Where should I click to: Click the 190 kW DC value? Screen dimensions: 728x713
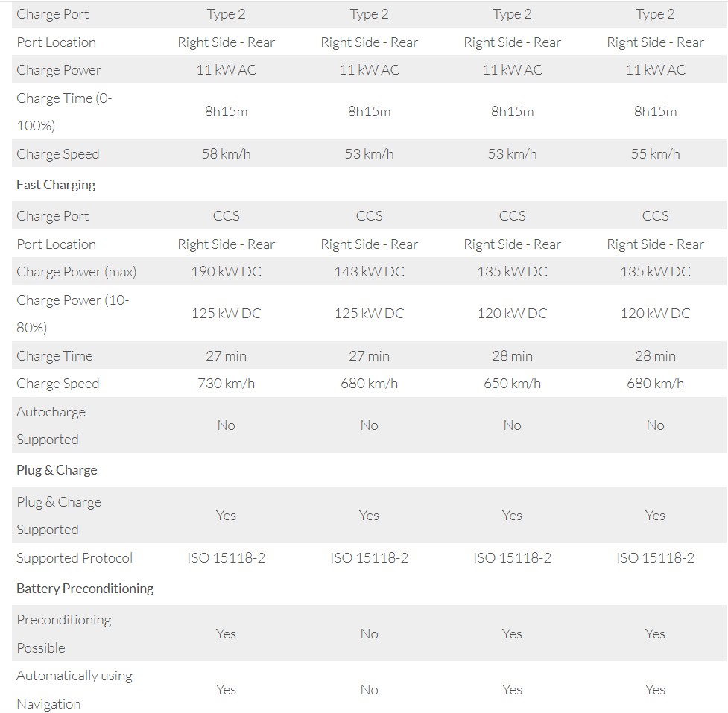pyautogui.click(x=226, y=272)
